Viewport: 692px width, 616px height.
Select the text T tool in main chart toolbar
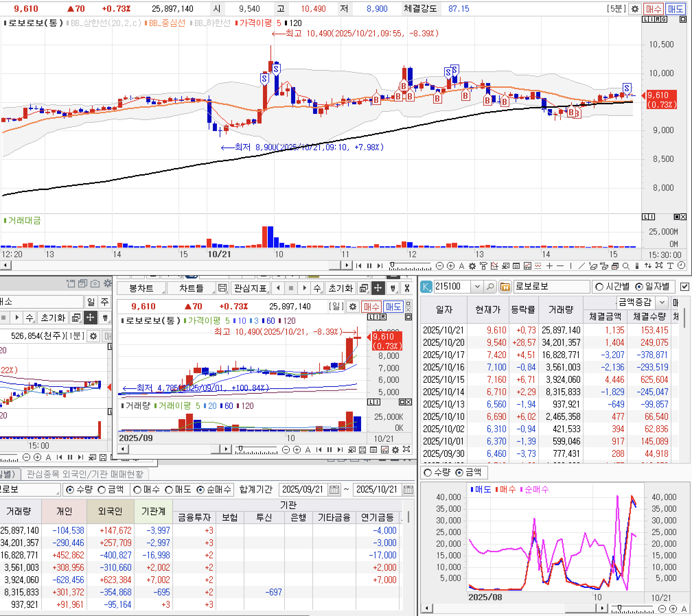click(670, 266)
